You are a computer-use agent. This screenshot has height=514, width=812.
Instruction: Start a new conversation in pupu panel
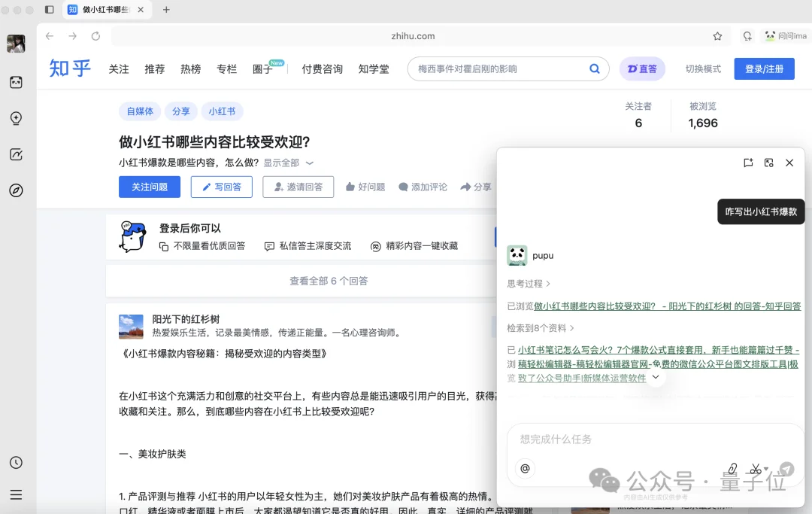pyautogui.click(x=747, y=163)
